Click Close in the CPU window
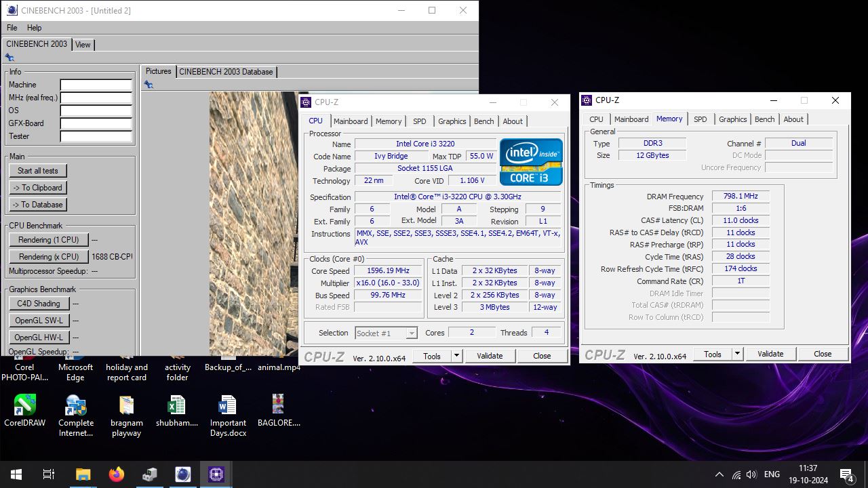This screenshot has height=488, width=868. [542, 356]
